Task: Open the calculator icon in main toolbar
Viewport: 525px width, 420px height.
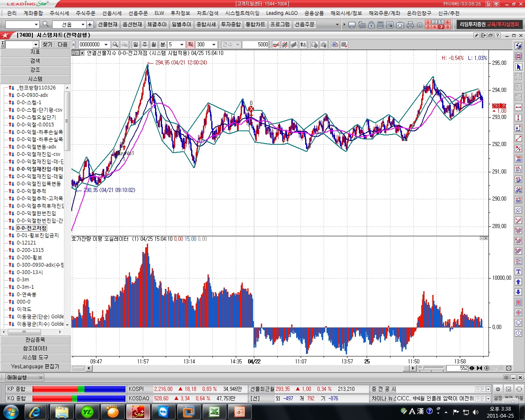Action: point(381,25)
